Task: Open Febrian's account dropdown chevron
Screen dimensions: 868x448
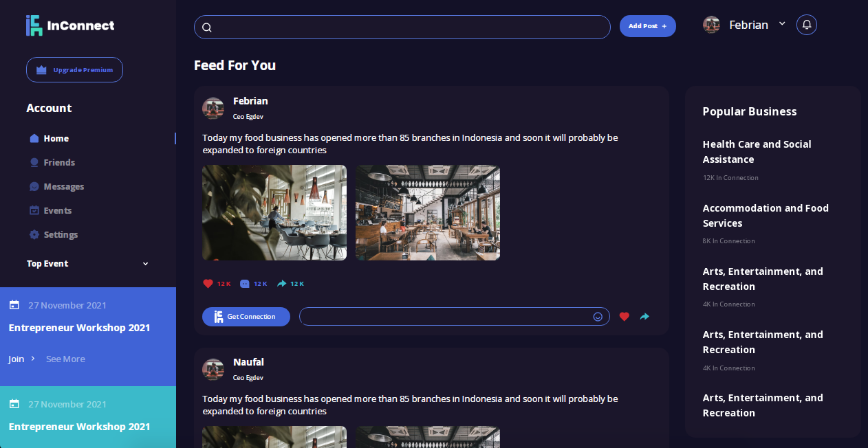Action: click(x=782, y=23)
